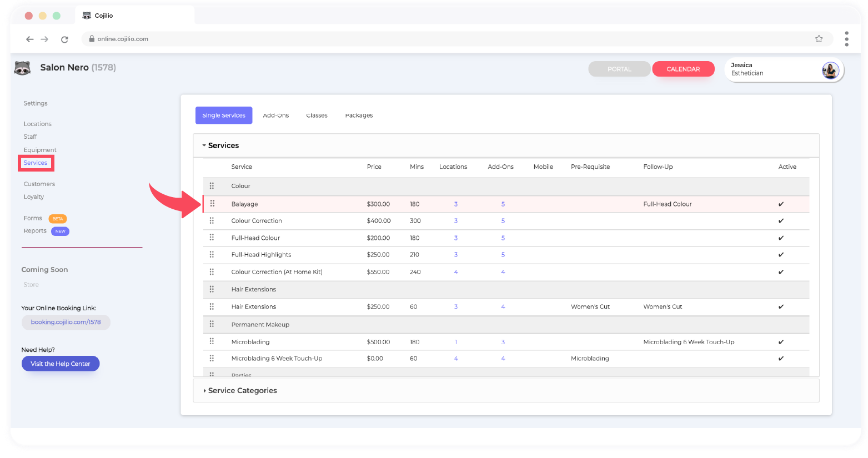Click the padlock icon in address bar
The height and width of the screenshot is (458, 868).
[92, 39]
